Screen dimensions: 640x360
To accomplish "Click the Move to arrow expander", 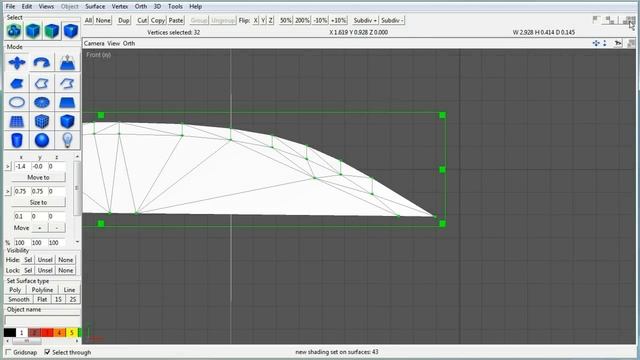I will tap(8, 167).
